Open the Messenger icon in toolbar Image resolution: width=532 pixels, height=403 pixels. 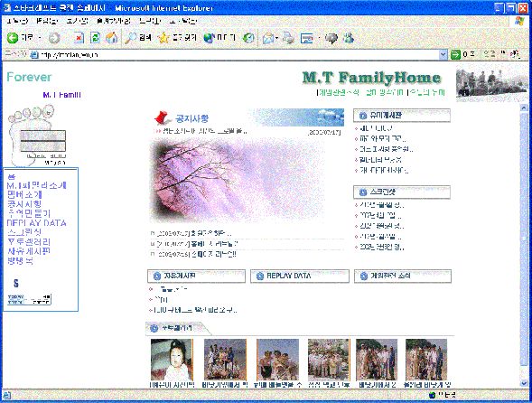click(349, 38)
